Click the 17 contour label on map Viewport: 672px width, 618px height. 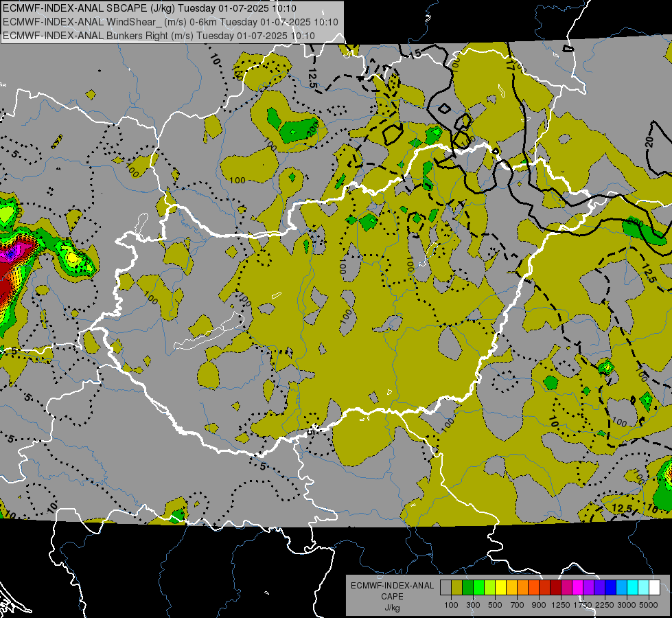(x=509, y=65)
